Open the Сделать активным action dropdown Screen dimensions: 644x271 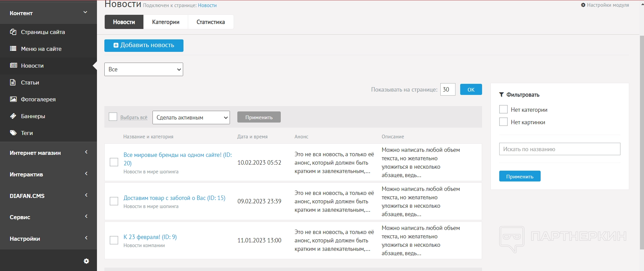point(191,117)
